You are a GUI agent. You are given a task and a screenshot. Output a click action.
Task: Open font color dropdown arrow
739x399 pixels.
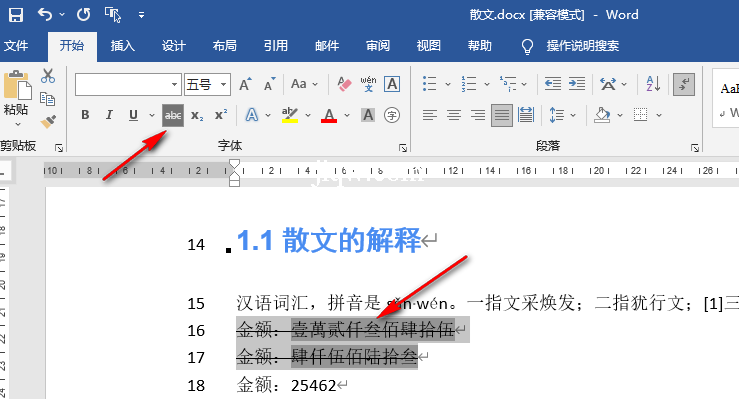[x=347, y=115]
